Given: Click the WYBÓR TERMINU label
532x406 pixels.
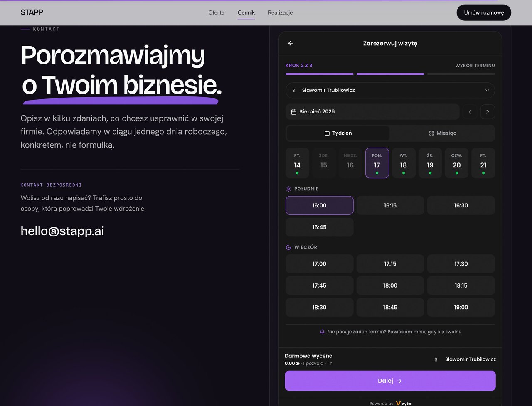Looking at the screenshot, I should pyautogui.click(x=475, y=66).
